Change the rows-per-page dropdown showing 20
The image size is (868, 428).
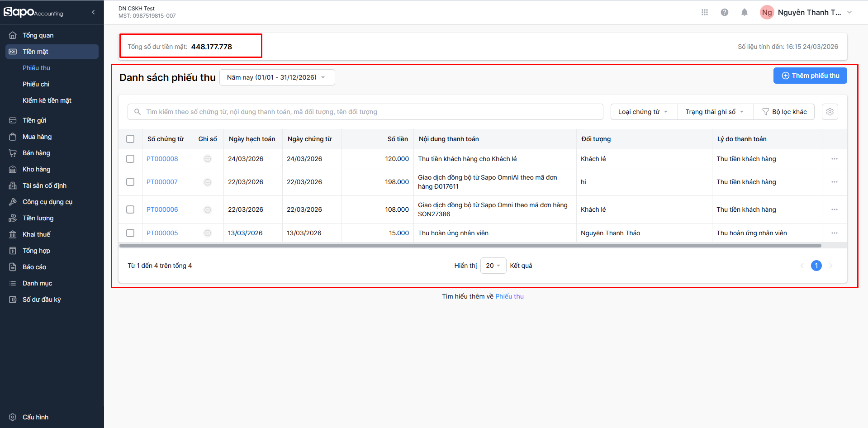point(493,266)
